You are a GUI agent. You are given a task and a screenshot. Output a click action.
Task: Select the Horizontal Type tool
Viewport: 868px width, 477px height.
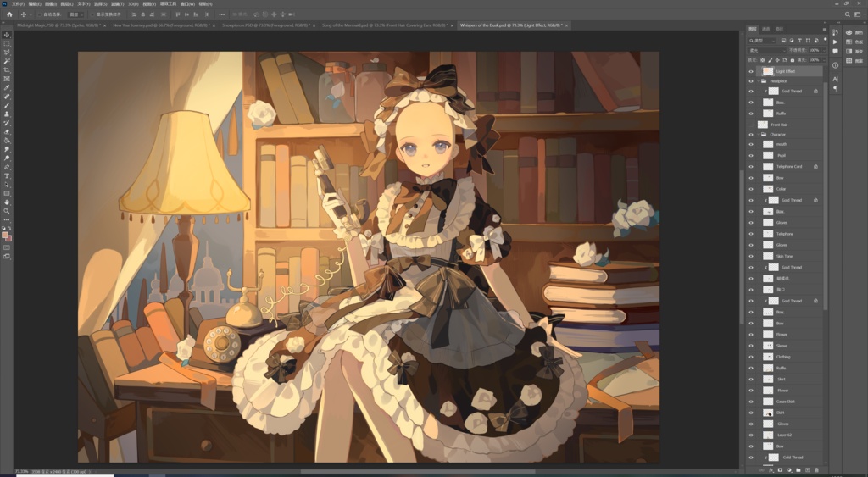coord(7,176)
